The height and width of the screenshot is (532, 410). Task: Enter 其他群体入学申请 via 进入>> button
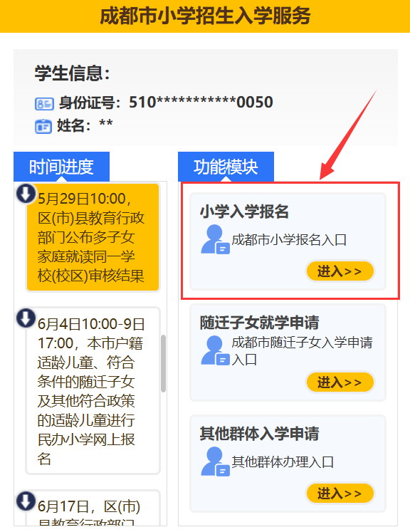point(340,493)
